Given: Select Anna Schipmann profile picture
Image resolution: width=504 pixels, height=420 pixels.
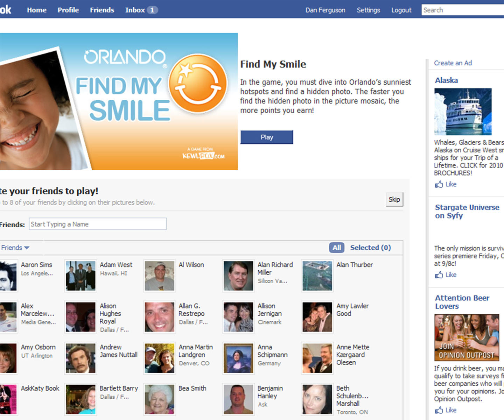Looking at the screenshot, I should point(238,358).
